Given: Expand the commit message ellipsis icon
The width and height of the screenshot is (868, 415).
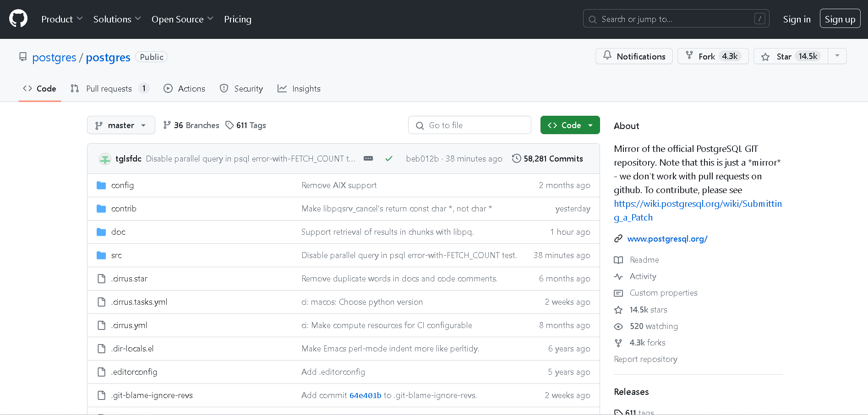Looking at the screenshot, I should 368,158.
